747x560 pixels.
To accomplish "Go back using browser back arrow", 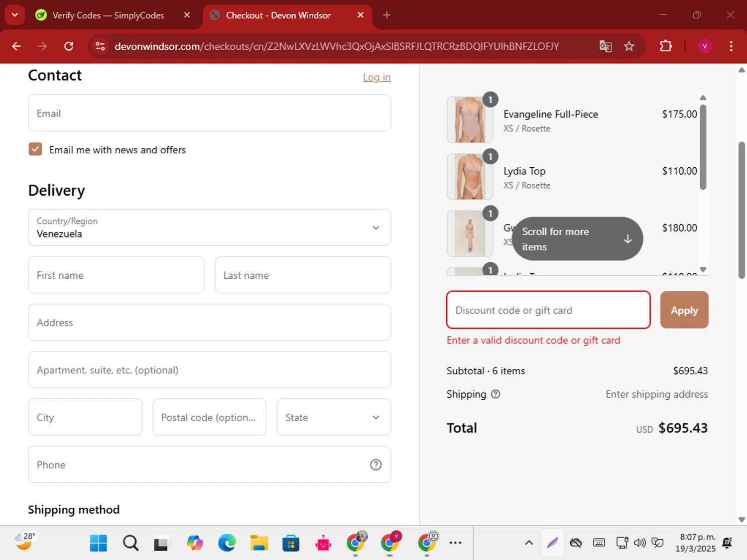I will 16,46.
